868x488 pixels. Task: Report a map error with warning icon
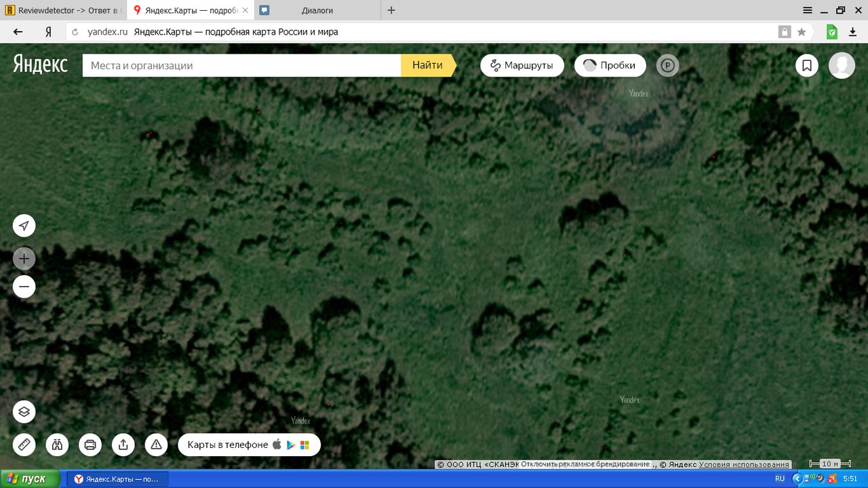(156, 445)
